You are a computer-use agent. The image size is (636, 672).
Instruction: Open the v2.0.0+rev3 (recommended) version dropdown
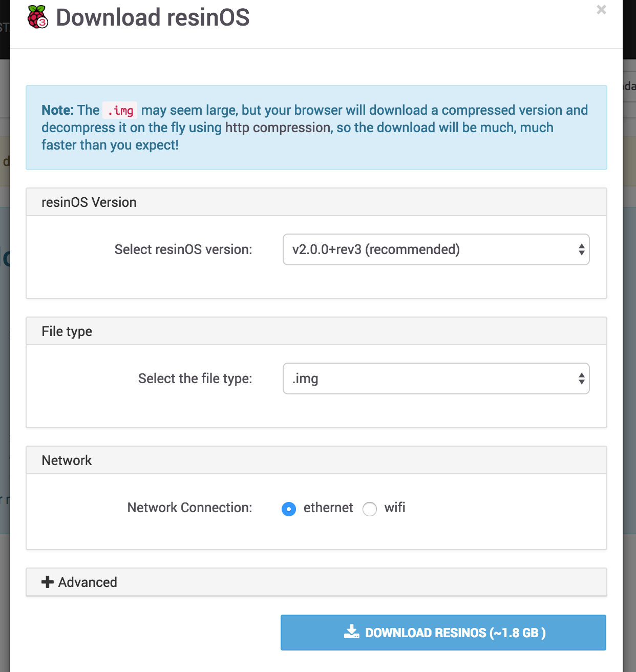click(430, 249)
